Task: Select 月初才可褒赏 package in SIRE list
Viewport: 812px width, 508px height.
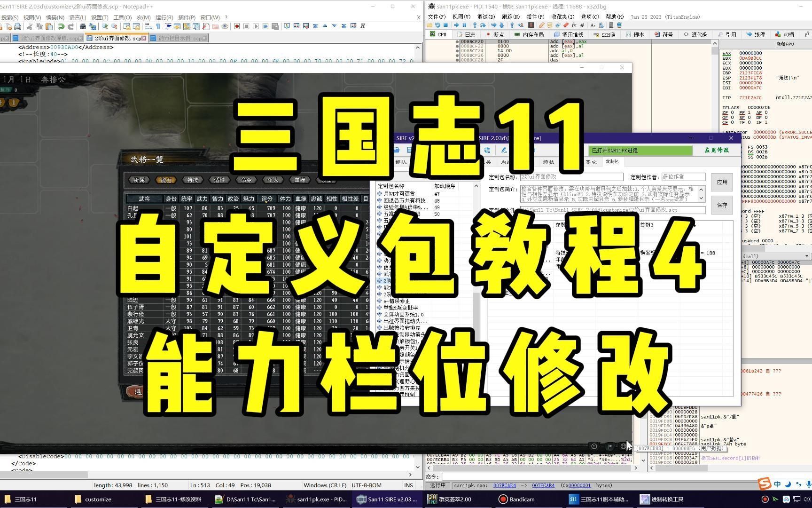Action: point(399,193)
